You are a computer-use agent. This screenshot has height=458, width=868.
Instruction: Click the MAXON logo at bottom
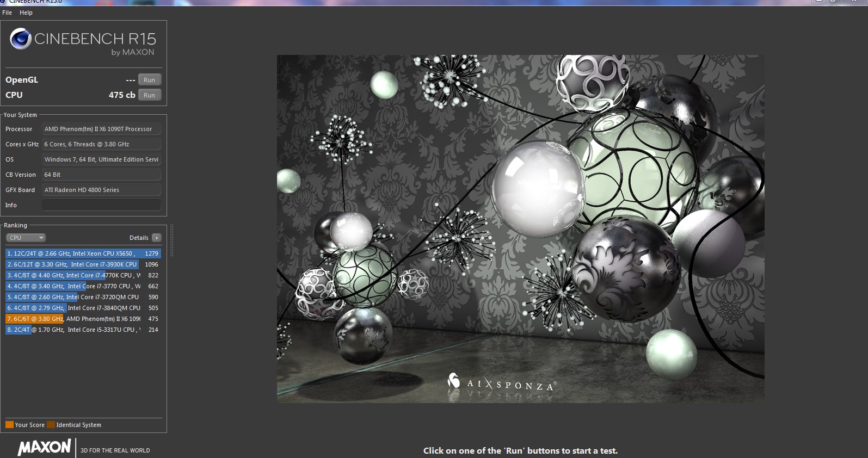(45, 447)
